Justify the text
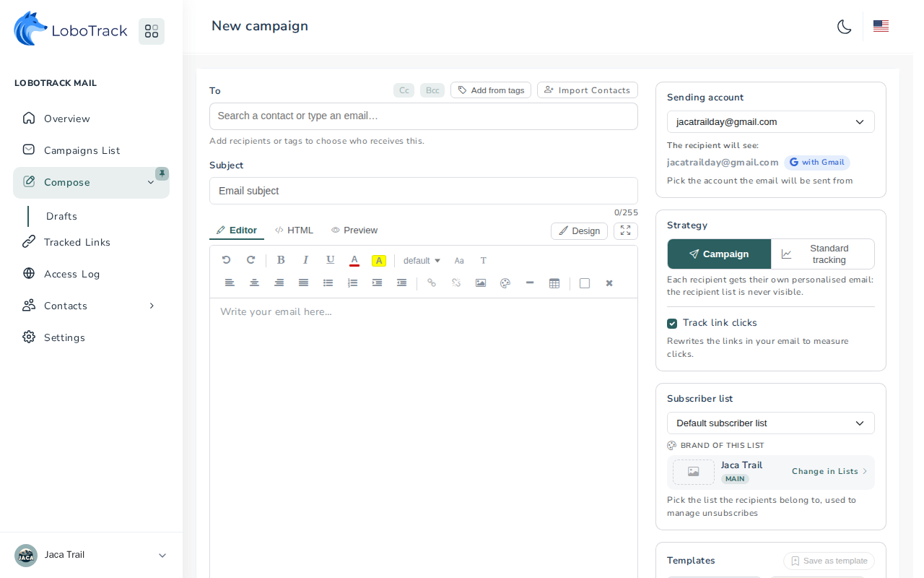The image size is (924, 578). [x=303, y=283]
